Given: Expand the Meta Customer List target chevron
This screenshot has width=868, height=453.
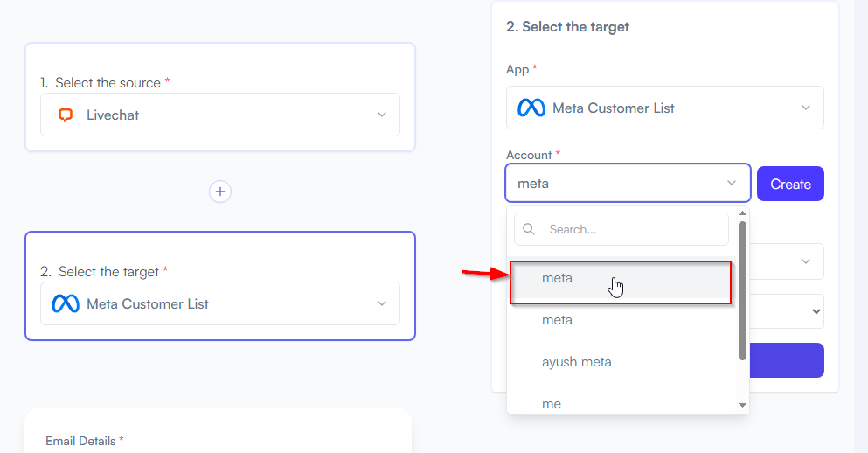Looking at the screenshot, I should (382, 303).
